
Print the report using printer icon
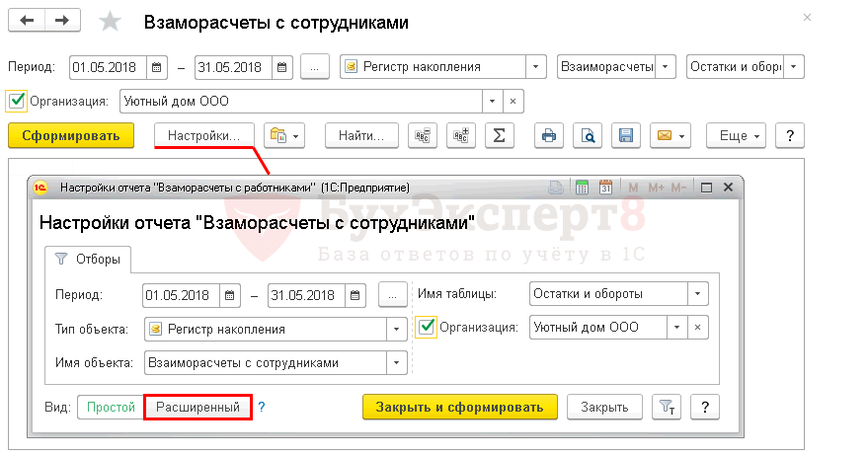tap(549, 135)
